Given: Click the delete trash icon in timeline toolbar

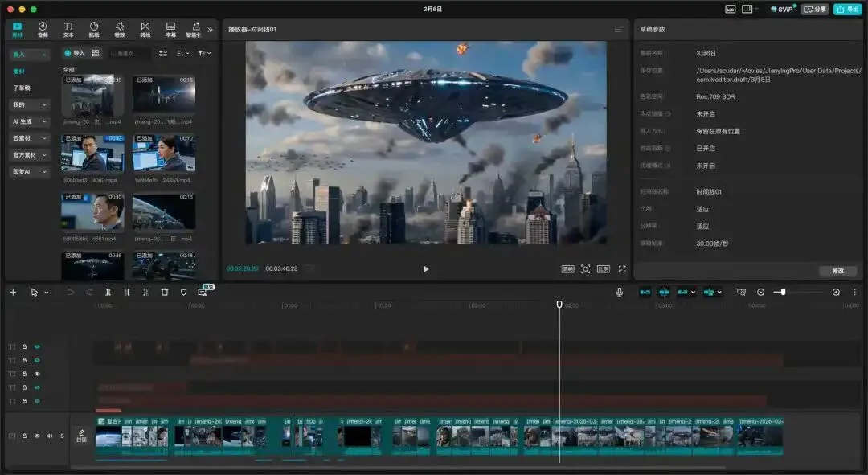Looking at the screenshot, I should [165, 293].
